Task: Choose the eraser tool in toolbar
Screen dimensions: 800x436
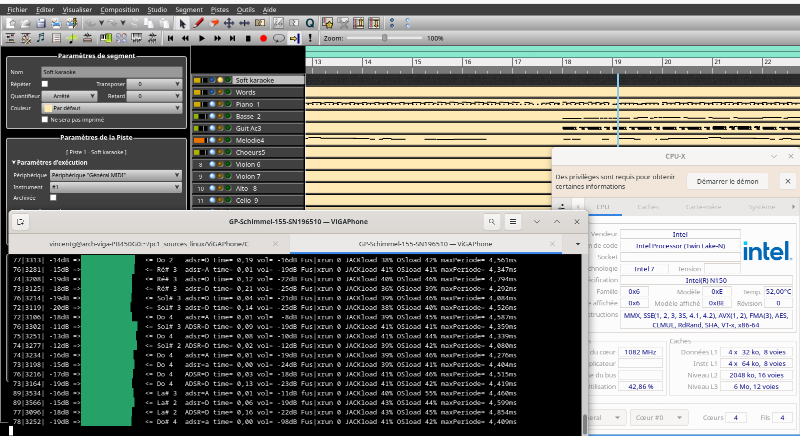Action: pos(214,21)
